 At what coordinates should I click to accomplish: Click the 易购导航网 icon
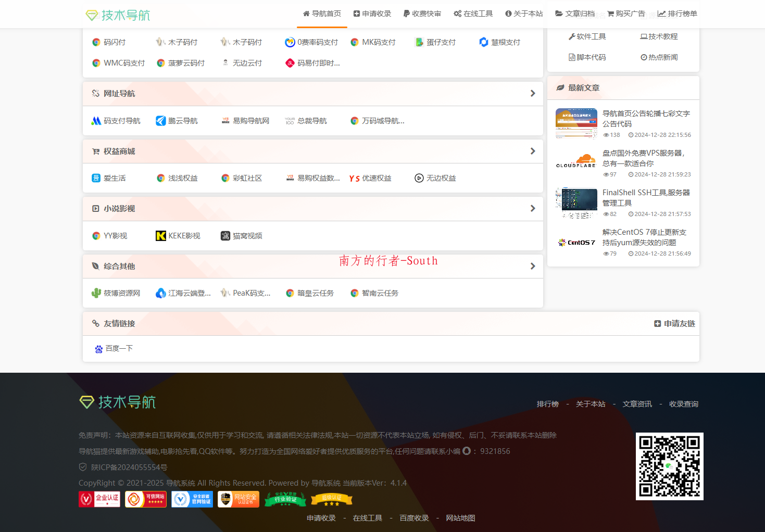(225, 121)
